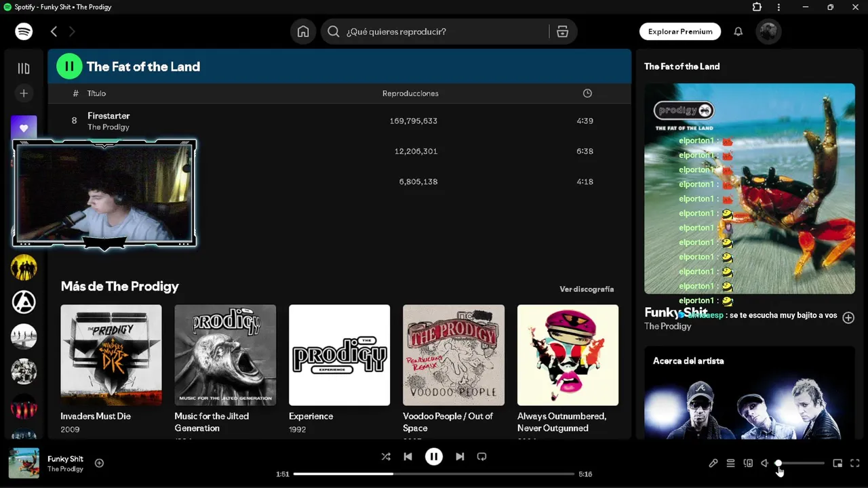Screen dimensions: 868x488
Task: Skip to the previous track
Action: pos(408,457)
